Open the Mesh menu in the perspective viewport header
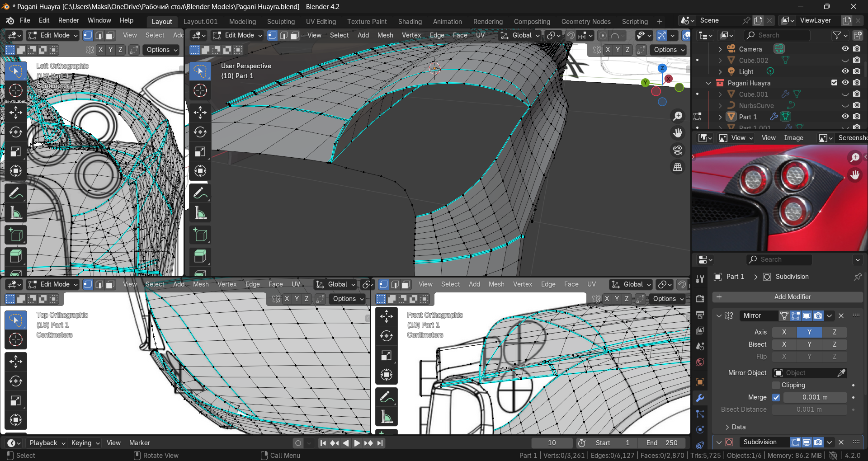868x461 pixels. pos(385,35)
